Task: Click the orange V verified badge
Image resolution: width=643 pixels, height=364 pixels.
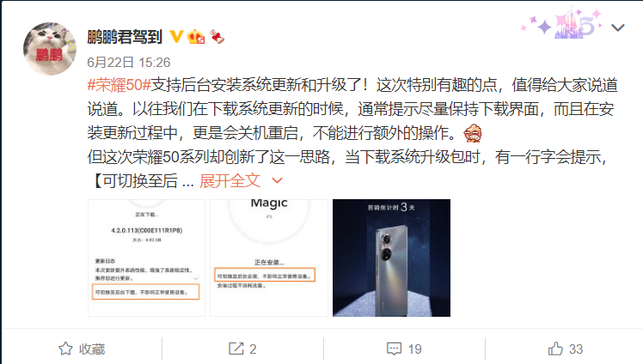Action: (176, 36)
